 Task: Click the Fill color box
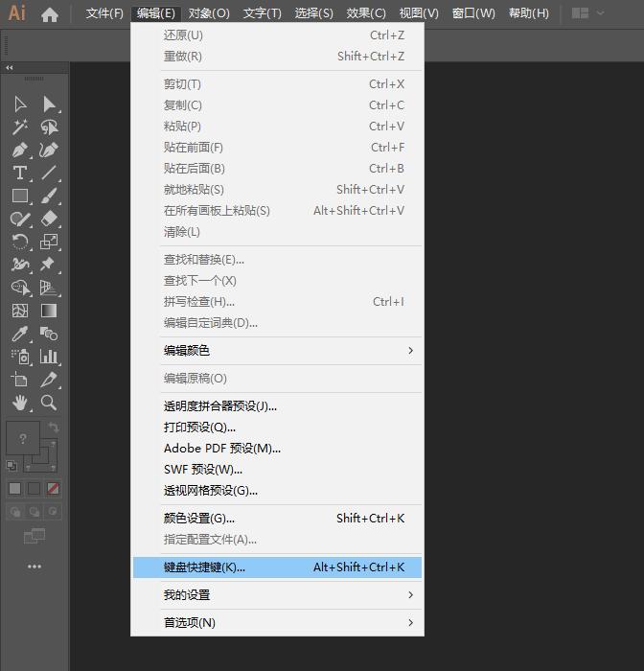[23, 438]
